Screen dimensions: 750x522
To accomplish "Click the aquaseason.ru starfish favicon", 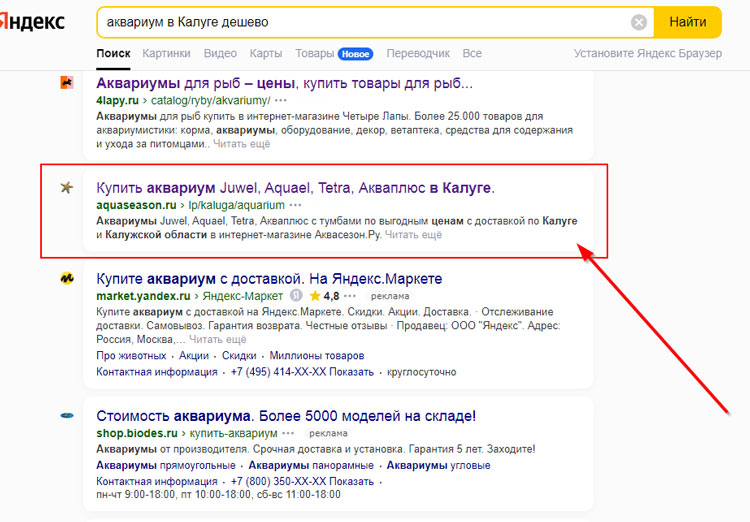I will [67, 188].
